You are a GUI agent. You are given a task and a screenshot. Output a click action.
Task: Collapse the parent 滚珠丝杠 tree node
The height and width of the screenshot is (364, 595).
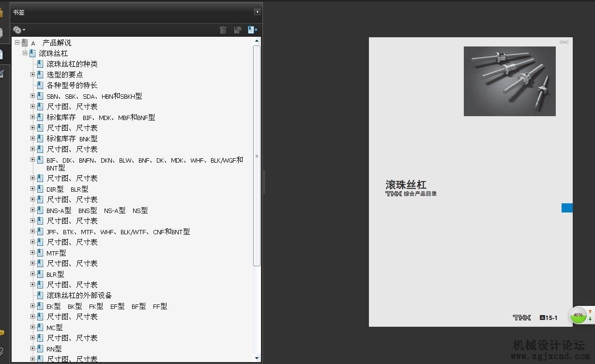point(25,53)
